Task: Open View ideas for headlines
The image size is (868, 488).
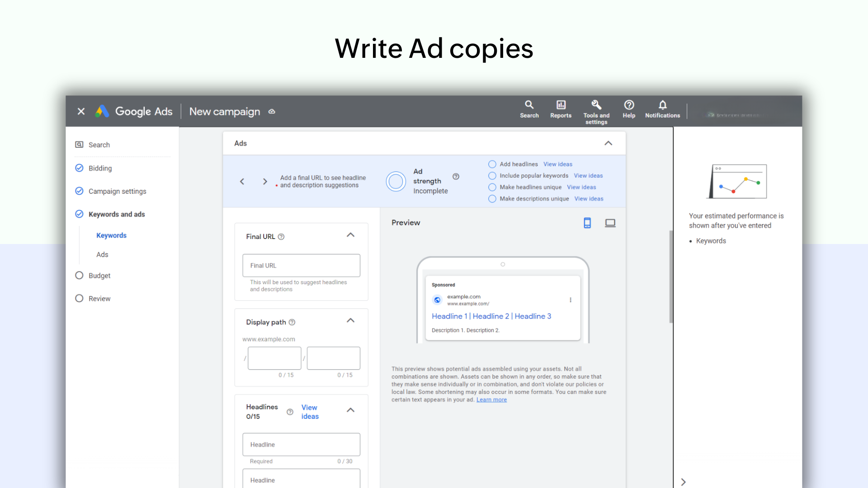Action: click(310, 412)
